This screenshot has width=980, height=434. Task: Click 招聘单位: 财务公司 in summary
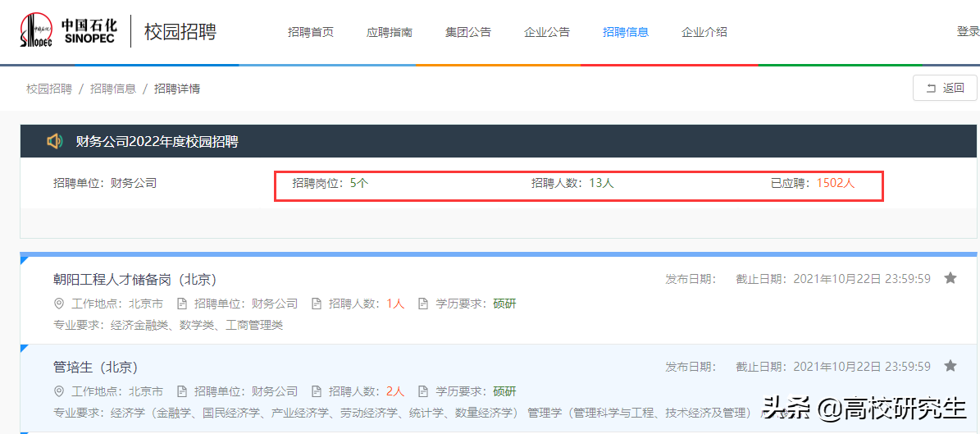[x=105, y=183]
